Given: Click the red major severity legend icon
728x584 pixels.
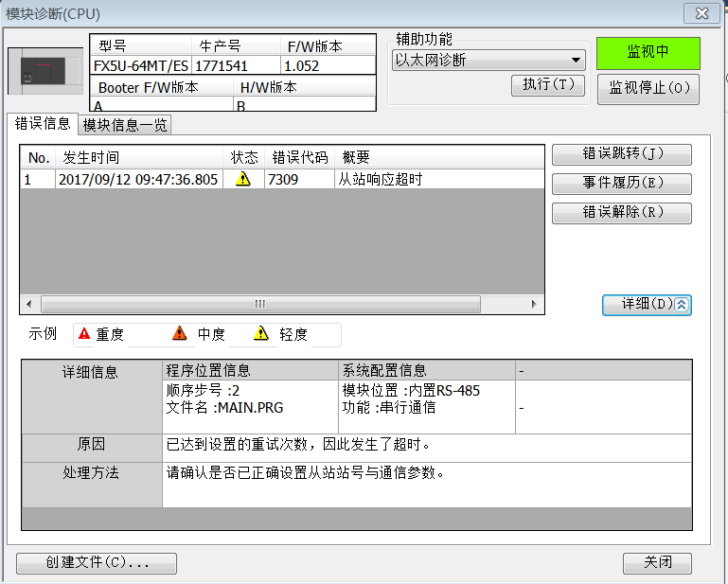Looking at the screenshot, I should (x=84, y=334).
